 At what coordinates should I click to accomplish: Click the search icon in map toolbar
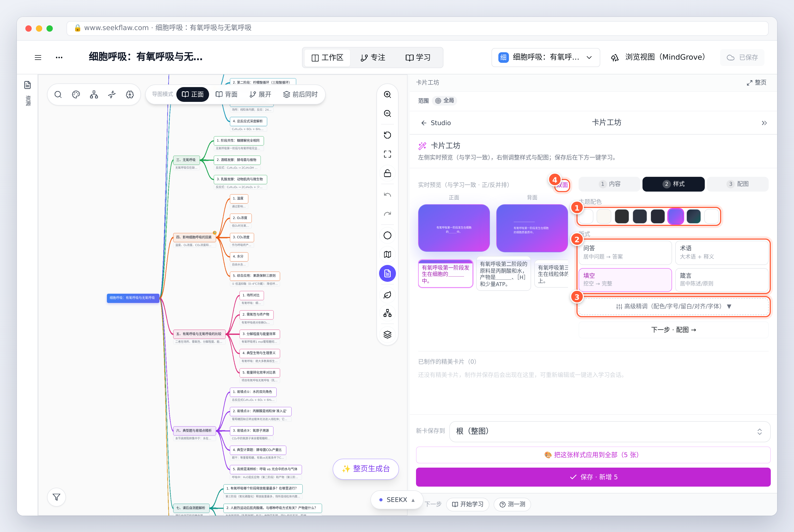coord(58,94)
